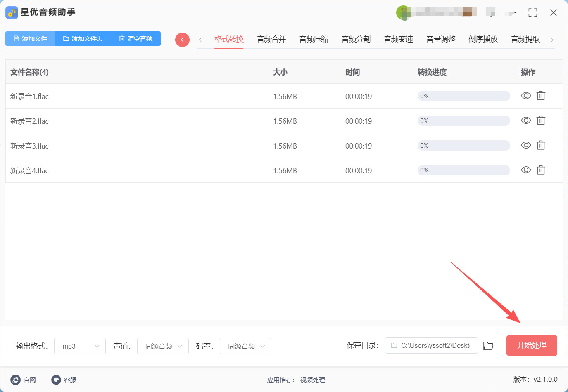Preview 新录音1.flac with eye icon
568x392 pixels.
525,96
